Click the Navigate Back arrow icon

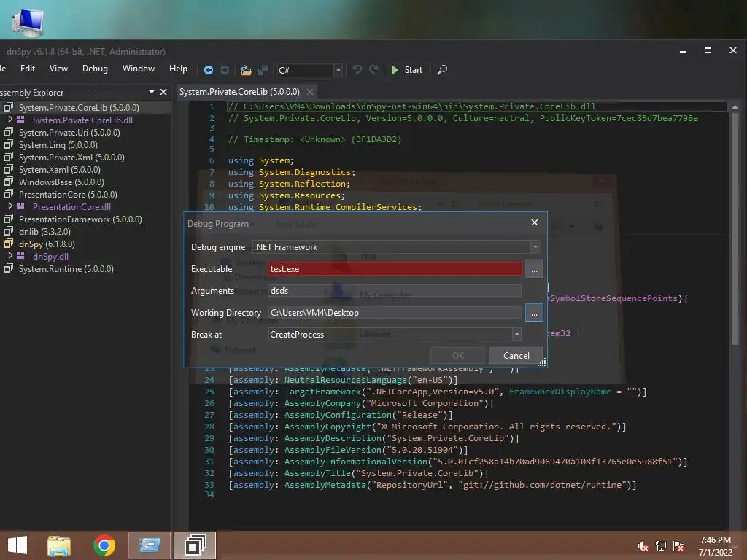[208, 70]
